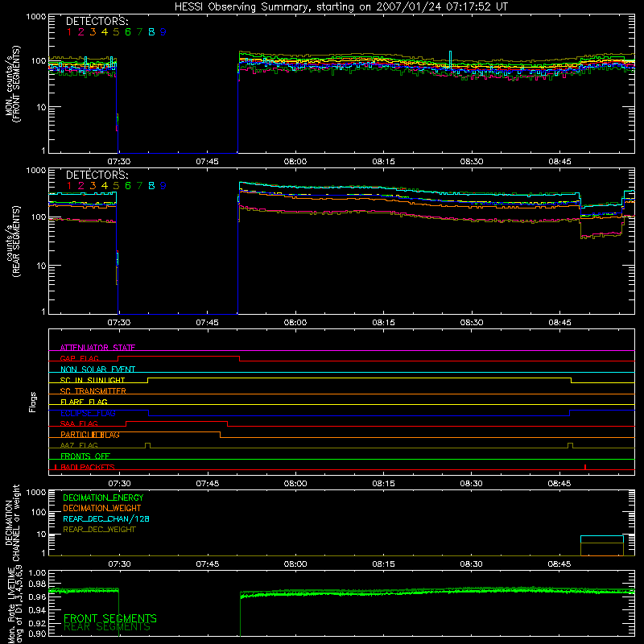Click the ECLIPSE_FLAG label
The width and height of the screenshot is (644, 644).
coord(88,413)
